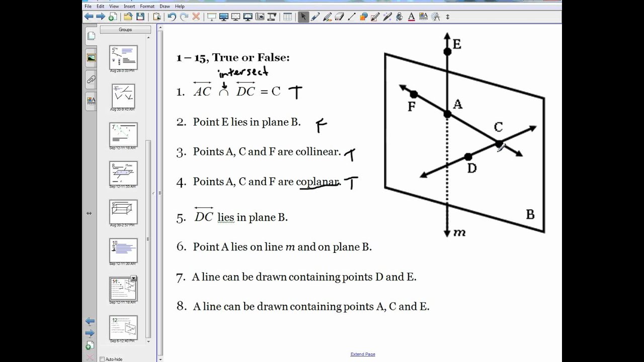Screen dimensions: 644x362
Task: Delete selection with red X icon
Action: [x=196, y=17]
